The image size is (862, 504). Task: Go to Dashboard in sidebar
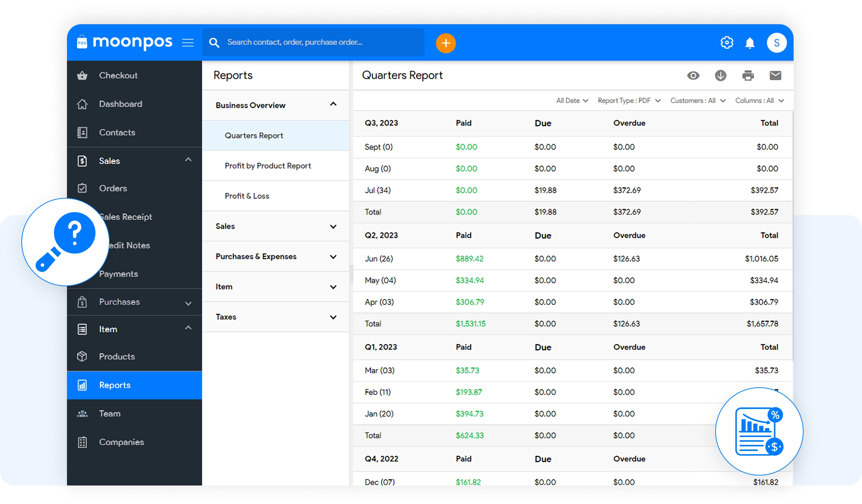(120, 104)
